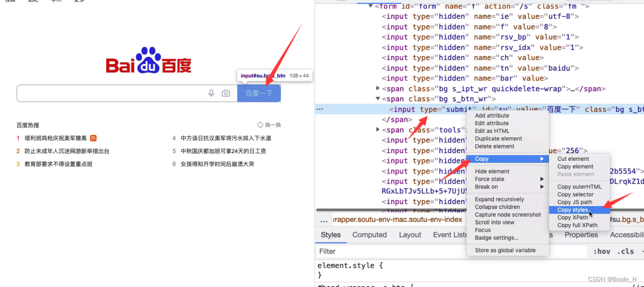
Task: Open the Copy submenu arrow entry
Action: coord(508,159)
